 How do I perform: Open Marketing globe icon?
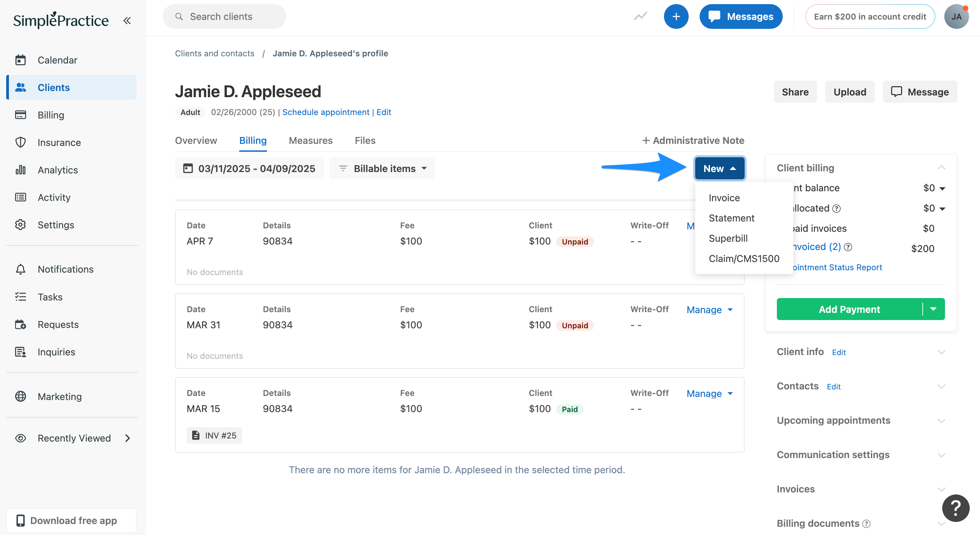21,396
